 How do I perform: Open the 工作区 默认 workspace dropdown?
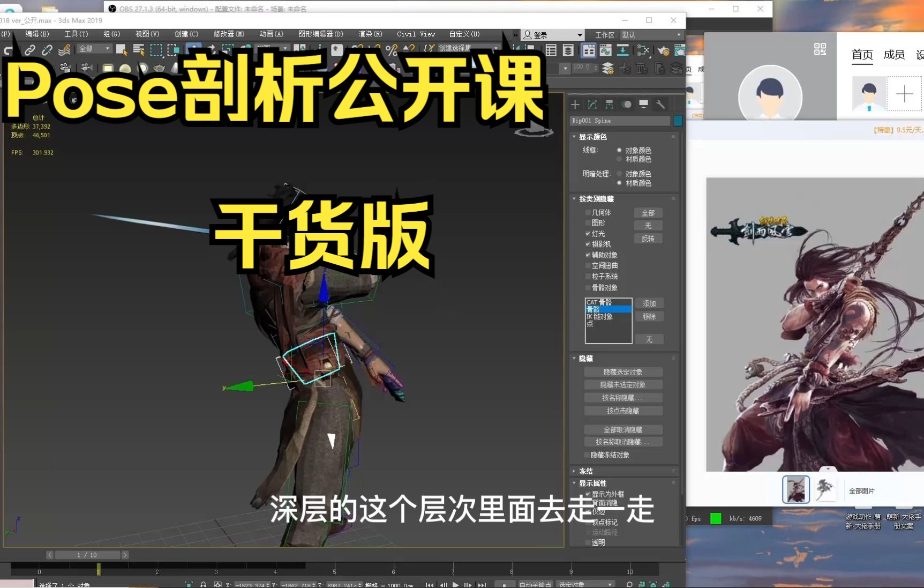pos(651,35)
